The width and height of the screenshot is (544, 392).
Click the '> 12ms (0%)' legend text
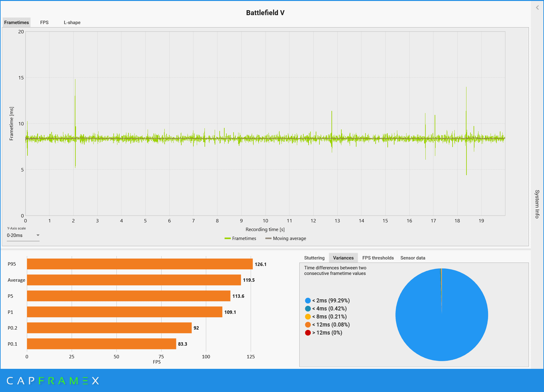[327, 333]
